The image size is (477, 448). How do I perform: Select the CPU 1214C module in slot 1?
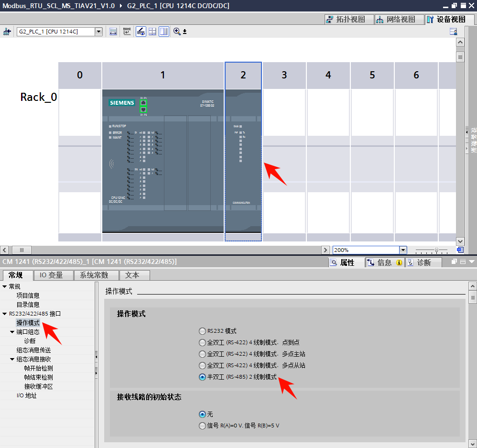pyautogui.click(x=163, y=161)
